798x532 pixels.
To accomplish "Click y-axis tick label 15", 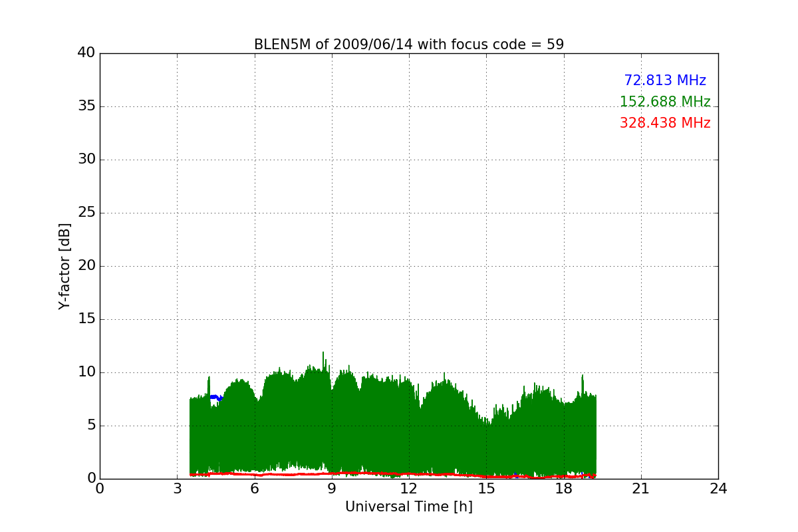I will [86, 319].
